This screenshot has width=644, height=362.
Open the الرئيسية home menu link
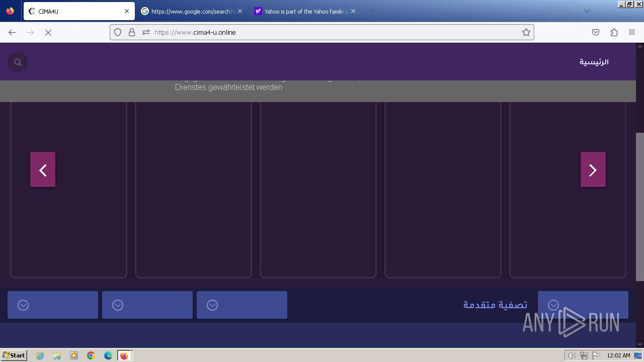click(594, 62)
